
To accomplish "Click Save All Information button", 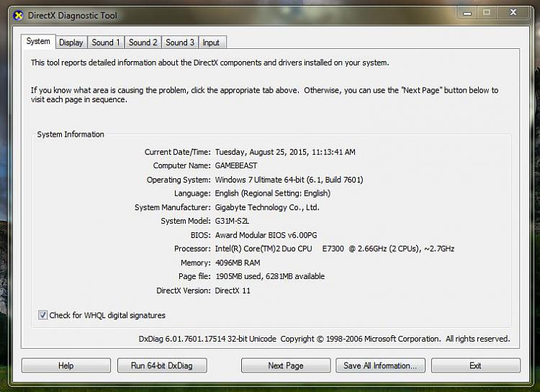I will pyautogui.click(x=380, y=365).
